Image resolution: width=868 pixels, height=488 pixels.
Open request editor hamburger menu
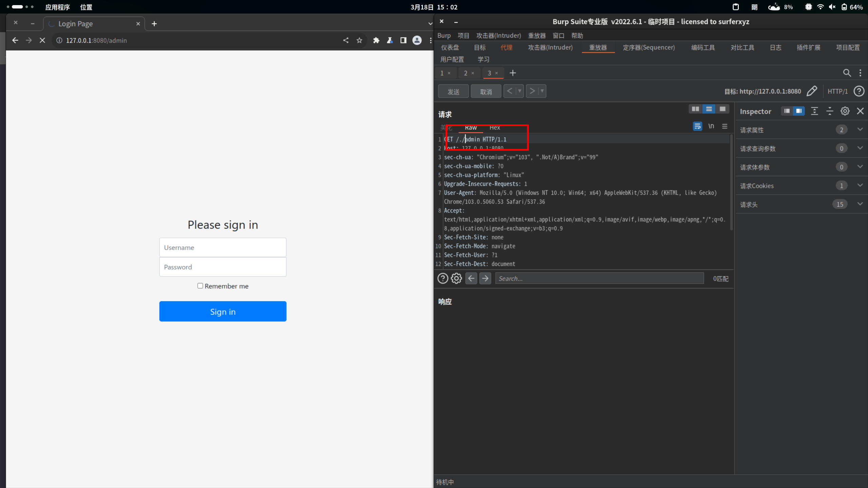(x=725, y=126)
